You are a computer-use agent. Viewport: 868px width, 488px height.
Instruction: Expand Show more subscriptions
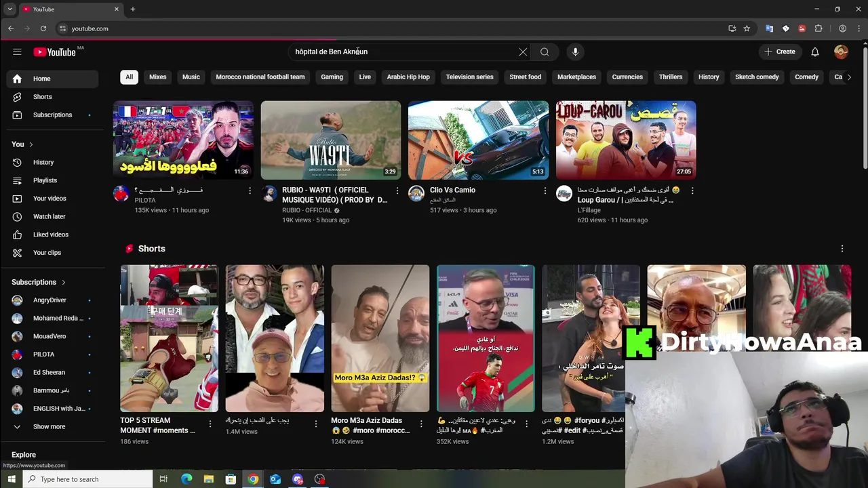tap(53, 427)
